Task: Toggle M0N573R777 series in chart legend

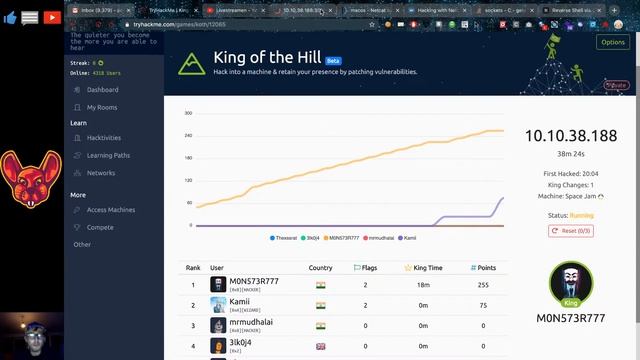Action: (x=341, y=238)
